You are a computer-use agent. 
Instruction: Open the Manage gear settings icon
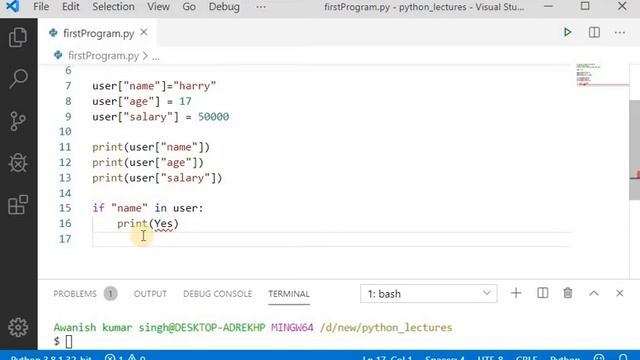[18, 327]
